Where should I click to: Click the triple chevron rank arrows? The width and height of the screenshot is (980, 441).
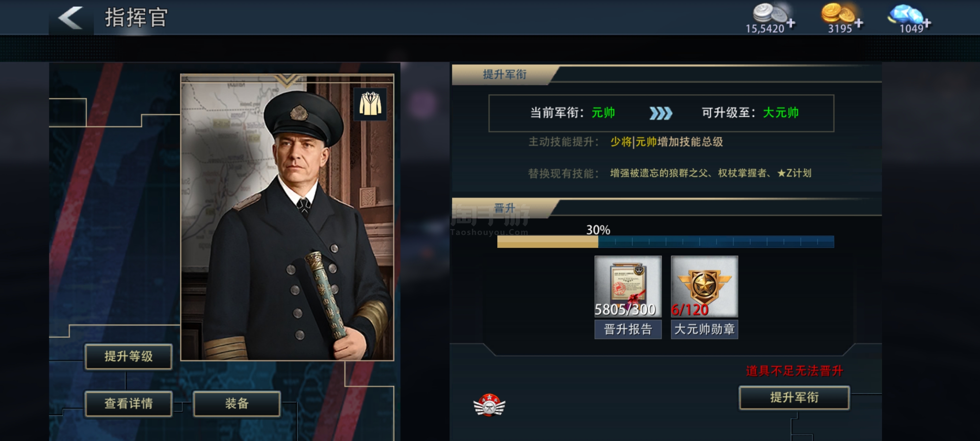661,113
